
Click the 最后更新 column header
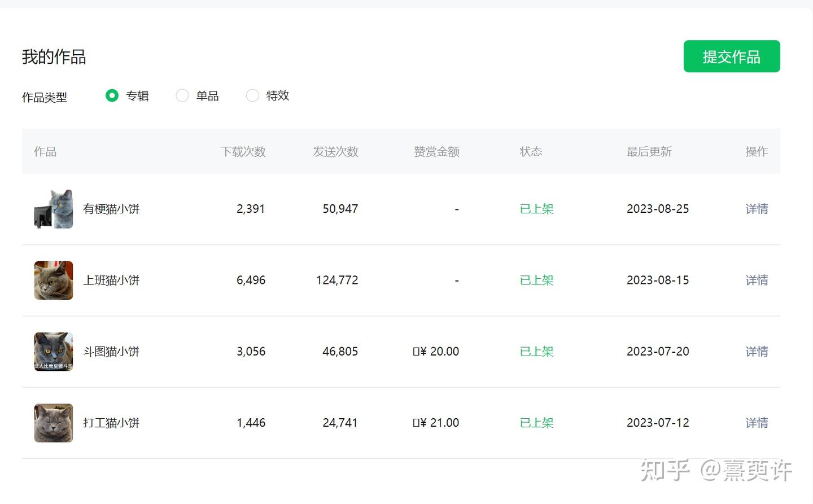point(649,152)
